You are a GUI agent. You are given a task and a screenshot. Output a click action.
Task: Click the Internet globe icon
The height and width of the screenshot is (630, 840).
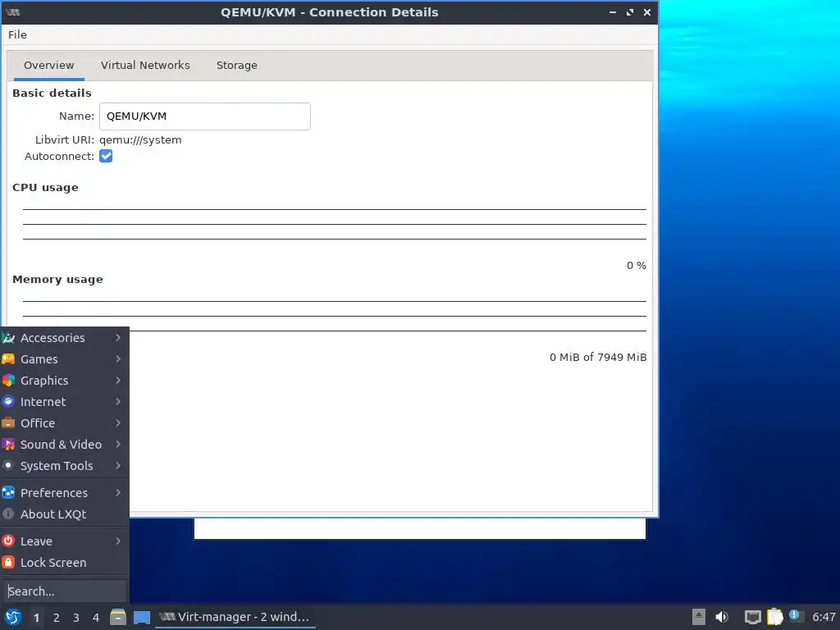(x=8, y=402)
